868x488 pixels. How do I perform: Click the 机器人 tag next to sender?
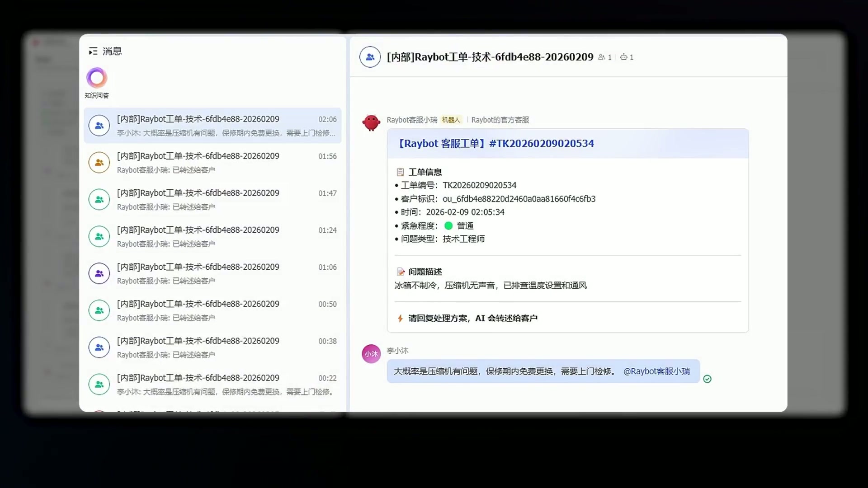[451, 120]
